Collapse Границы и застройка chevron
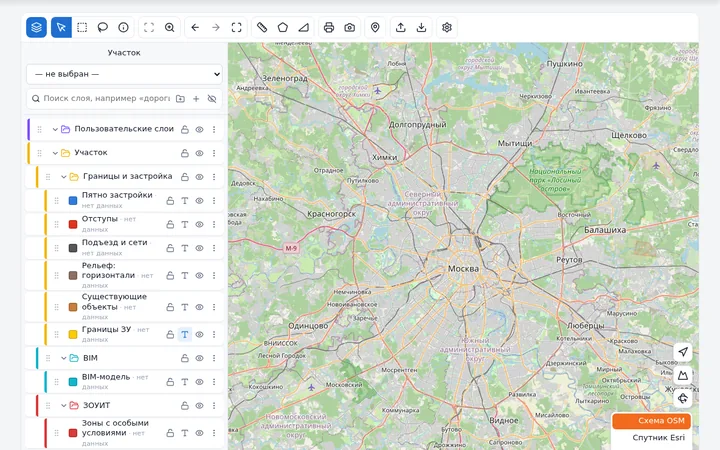 click(x=64, y=177)
